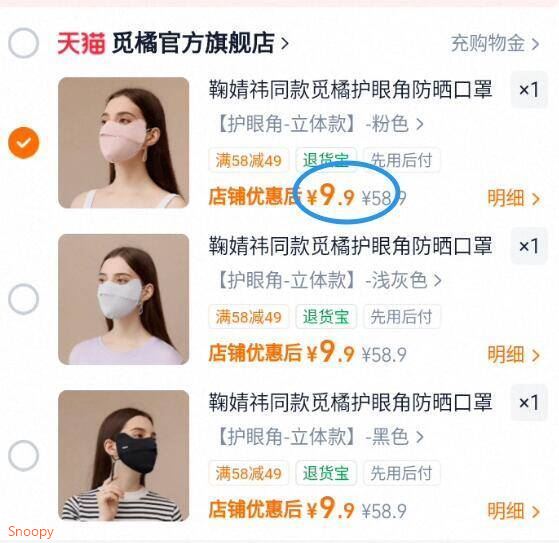Open pink mask product thumbnail
This screenshot has height=543, width=559.
pyautogui.click(x=124, y=143)
